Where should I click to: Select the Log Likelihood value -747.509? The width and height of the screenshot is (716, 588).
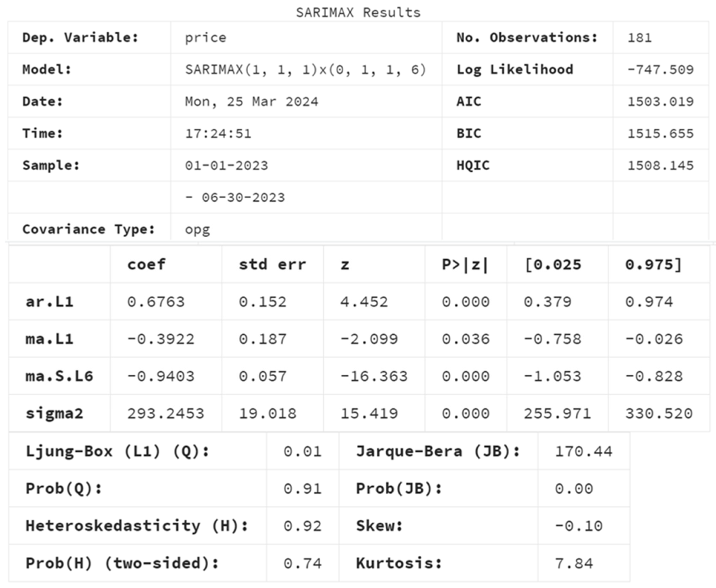pyautogui.click(x=660, y=70)
